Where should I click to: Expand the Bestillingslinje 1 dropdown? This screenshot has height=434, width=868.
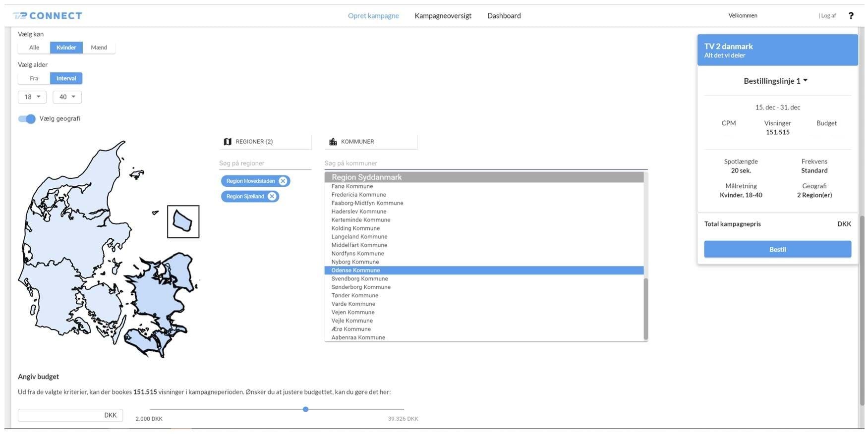(775, 81)
